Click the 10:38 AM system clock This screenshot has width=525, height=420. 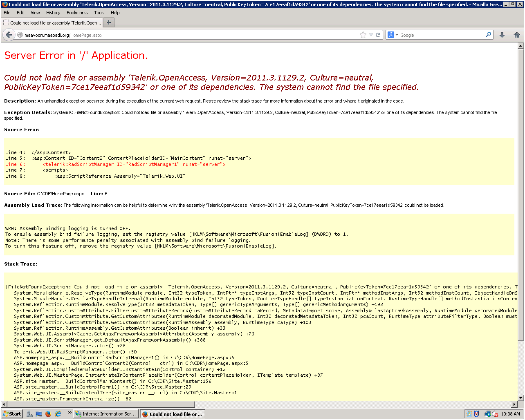[510, 414]
